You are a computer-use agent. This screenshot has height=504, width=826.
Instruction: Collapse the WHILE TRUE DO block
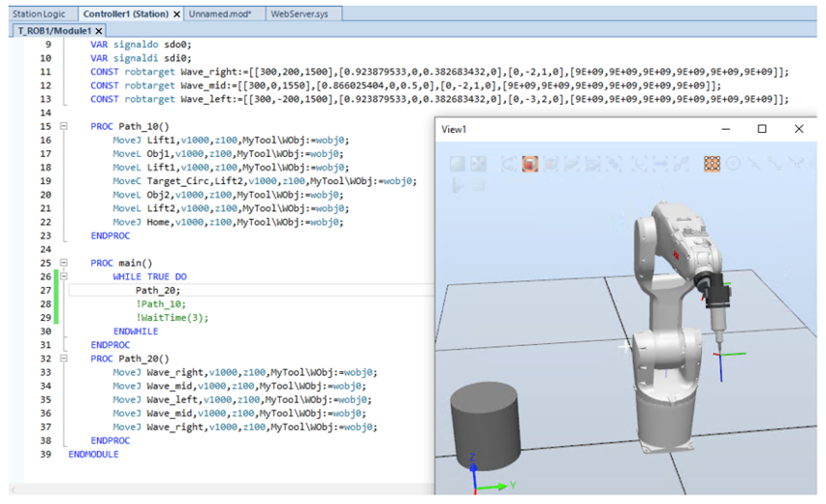coord(63,276)
